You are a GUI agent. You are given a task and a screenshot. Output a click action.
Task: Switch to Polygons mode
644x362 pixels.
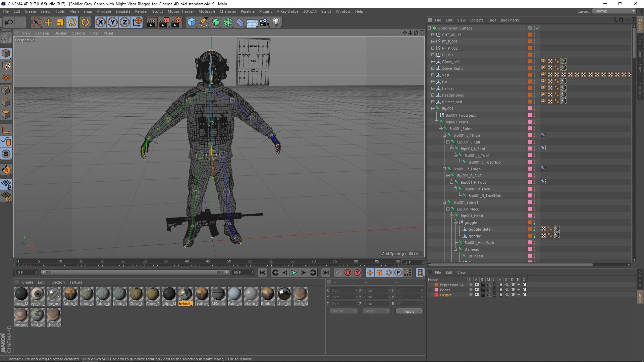pos(6,114)
